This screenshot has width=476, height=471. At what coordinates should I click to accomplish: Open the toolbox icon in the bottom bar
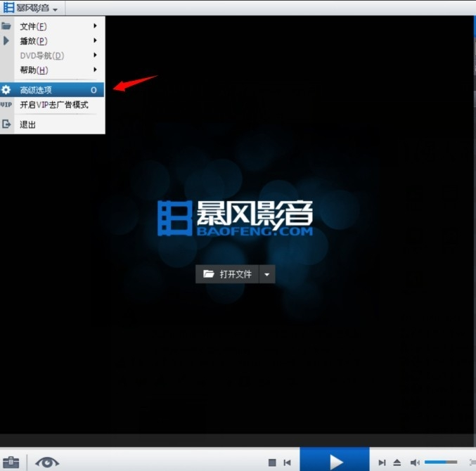pos(11,463)
